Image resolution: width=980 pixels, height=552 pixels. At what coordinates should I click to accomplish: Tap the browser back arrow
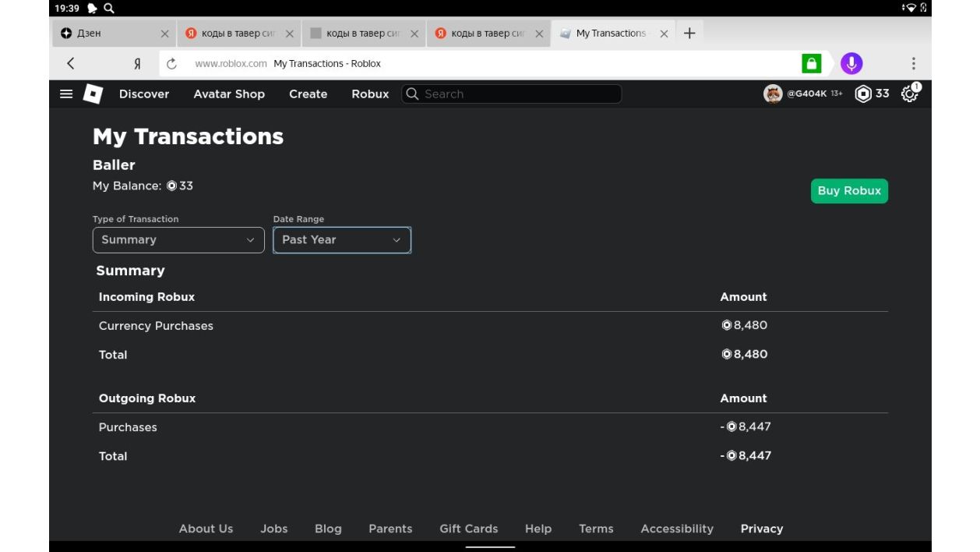[71, 63]
